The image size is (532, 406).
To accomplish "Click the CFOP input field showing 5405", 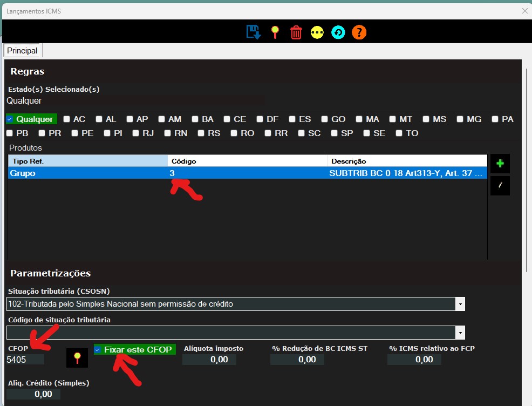I will 25,359.
